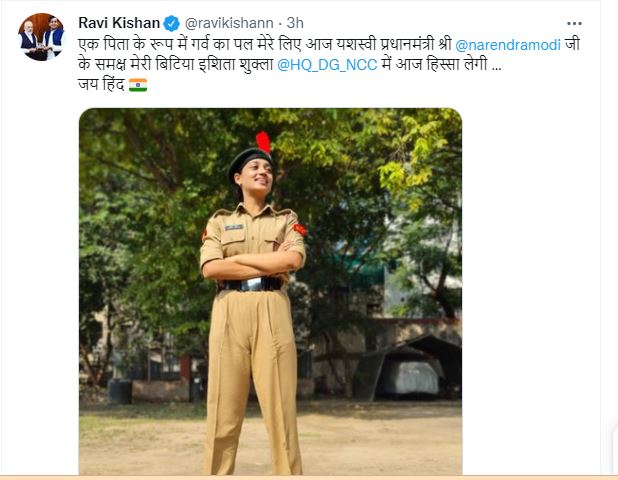Open the tweet's more options ellipsis menu
The width and height of the screenshot is (618, 480).
pyautogui.click(x=574, y=24)
